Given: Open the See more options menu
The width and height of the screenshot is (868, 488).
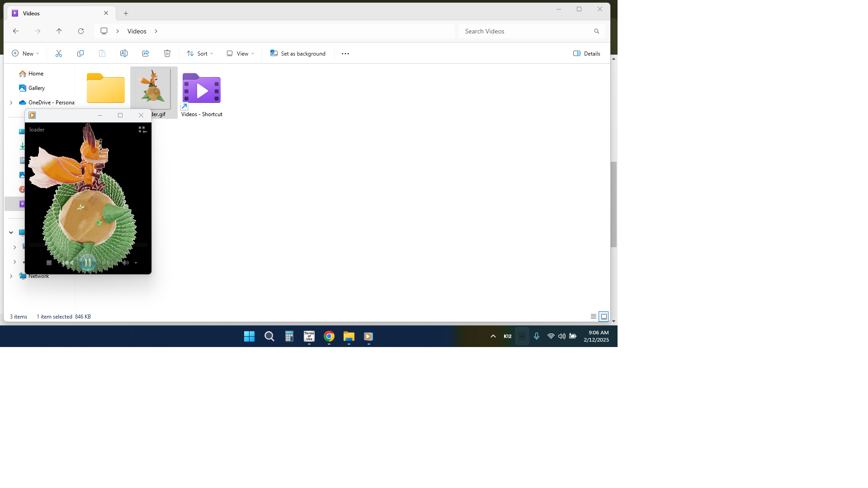Looking at the screenshot, I should tap(345, 53).
